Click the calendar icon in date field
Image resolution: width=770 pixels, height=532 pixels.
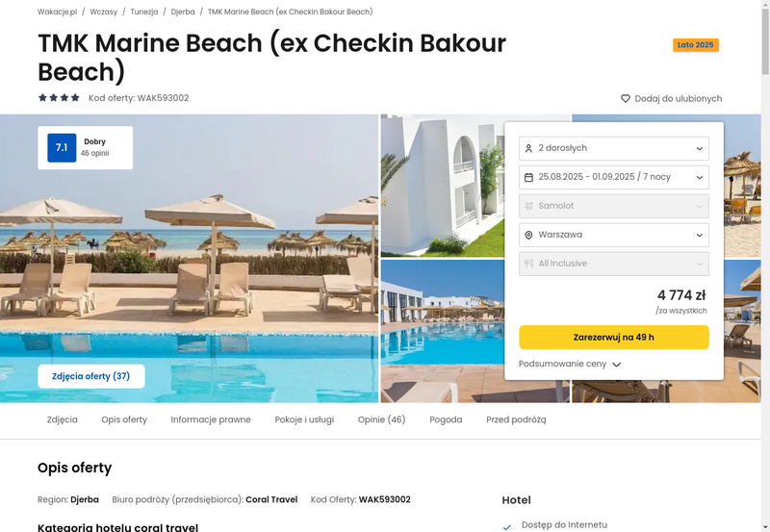(528, 177)
